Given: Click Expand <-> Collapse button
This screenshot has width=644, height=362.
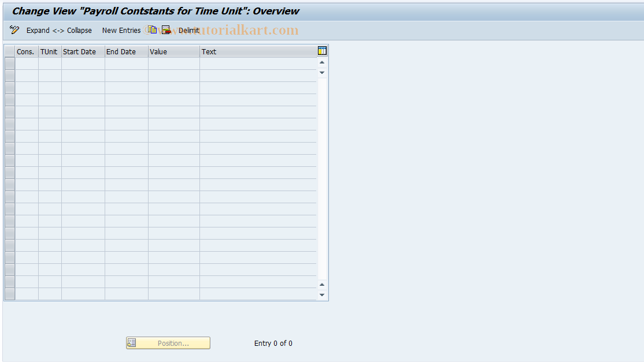Looking at the screenshot, I should tap(59, 31).
